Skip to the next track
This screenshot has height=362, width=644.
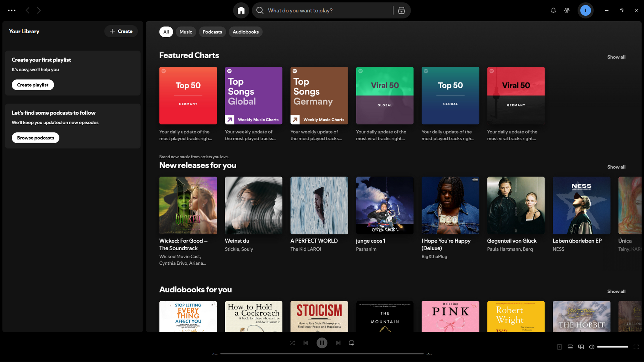[338, 343]
